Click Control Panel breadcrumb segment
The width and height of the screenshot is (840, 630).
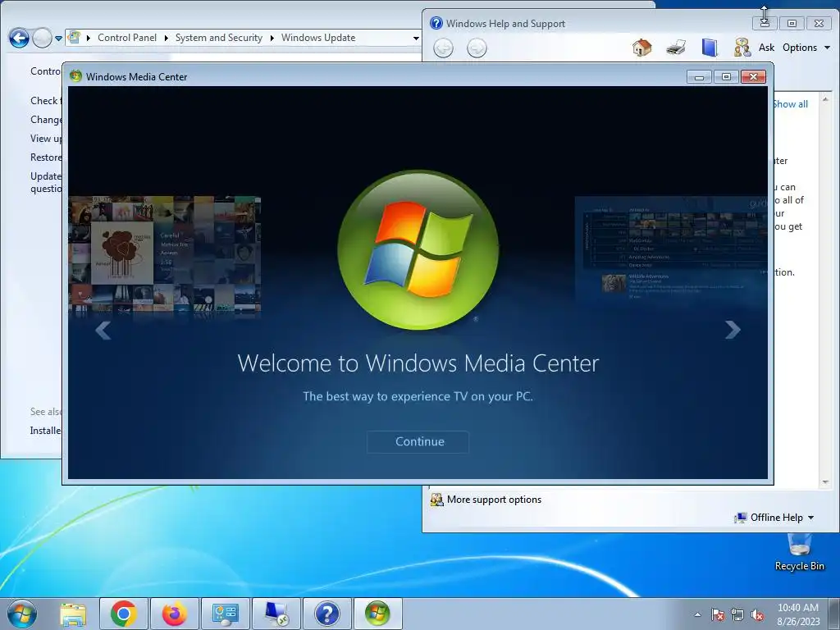point(127,38)
